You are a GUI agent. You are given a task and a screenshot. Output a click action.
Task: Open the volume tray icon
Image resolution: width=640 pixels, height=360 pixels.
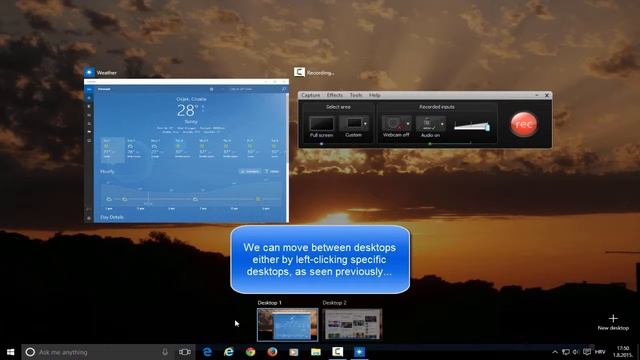(576, 352)
